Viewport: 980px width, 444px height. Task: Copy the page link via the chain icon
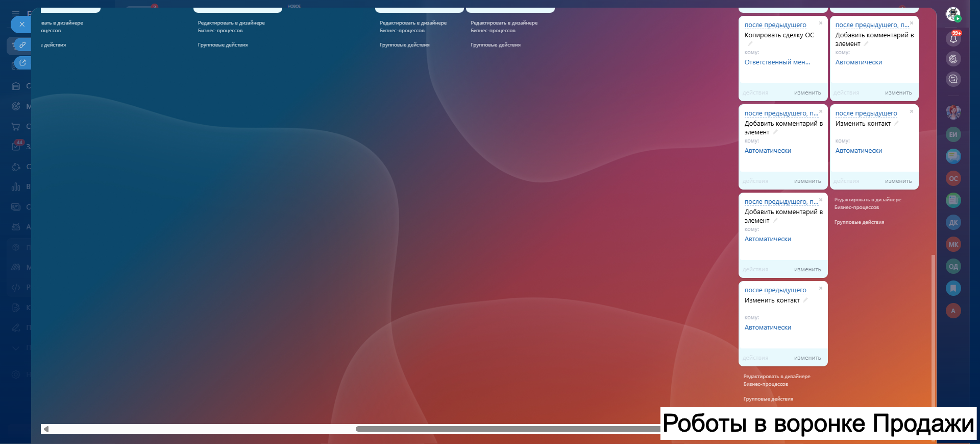(x=22, y=45)
